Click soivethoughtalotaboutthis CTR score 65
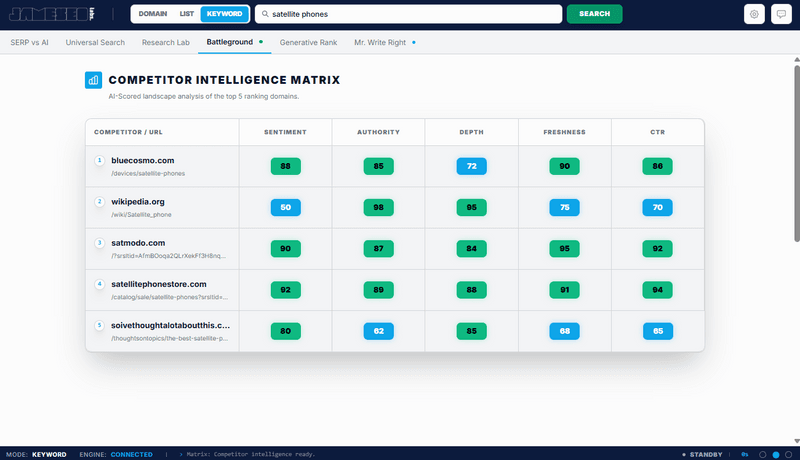The width and height of the screenshot is (800, 460). pyautogui.click(x=658, y=331)
